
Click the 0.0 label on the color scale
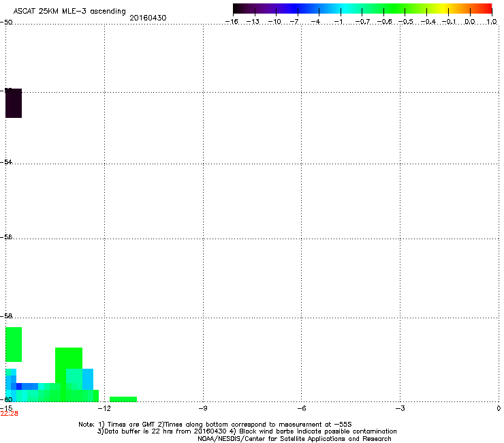470,22
